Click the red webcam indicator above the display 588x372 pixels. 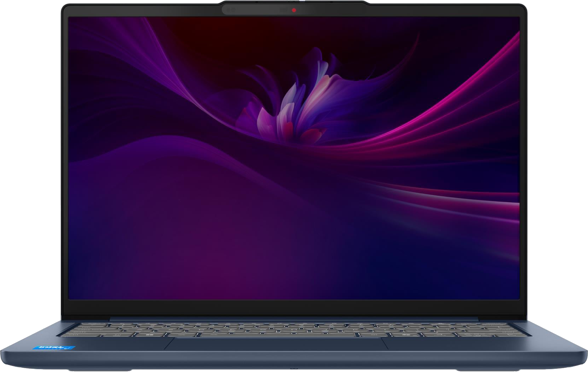[x=294, y=10]
